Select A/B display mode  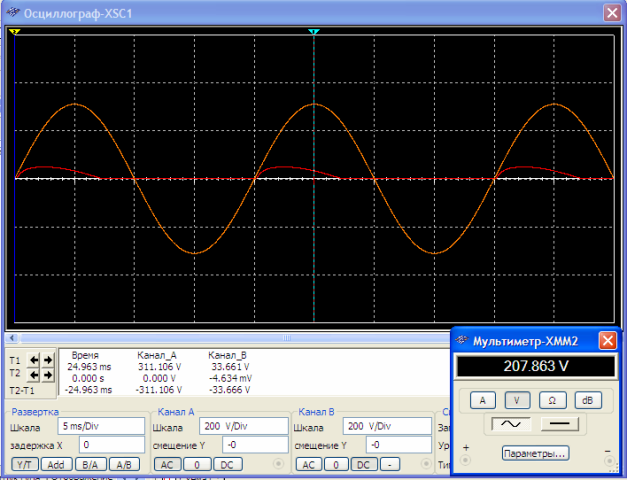[x=124, y=464]
